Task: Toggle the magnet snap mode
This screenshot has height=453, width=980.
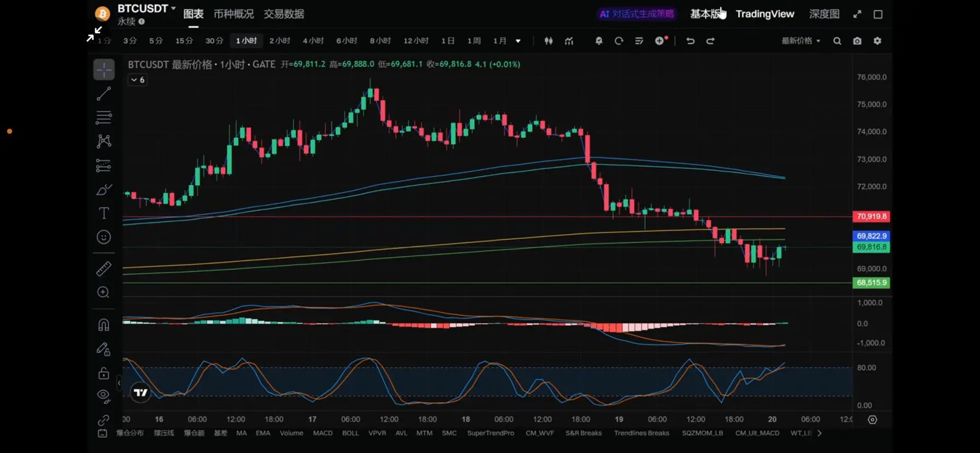Action: click(104, 325)
